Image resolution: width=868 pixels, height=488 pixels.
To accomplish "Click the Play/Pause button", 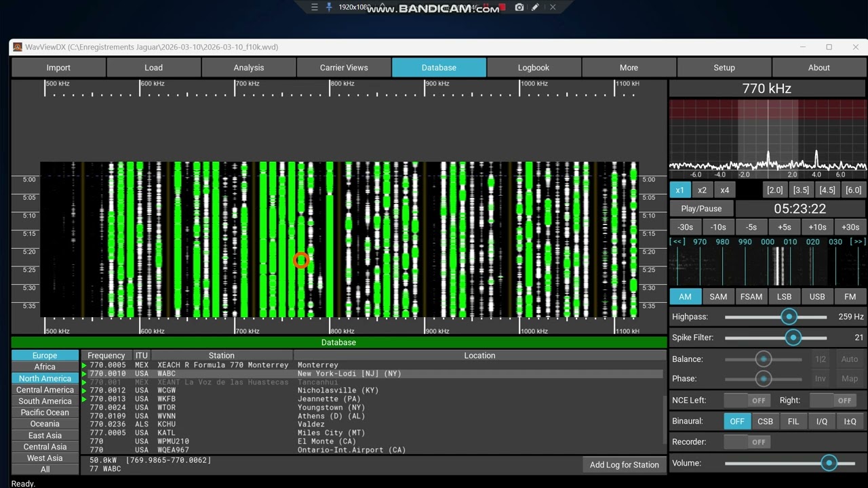I will (x=701, y=209).
